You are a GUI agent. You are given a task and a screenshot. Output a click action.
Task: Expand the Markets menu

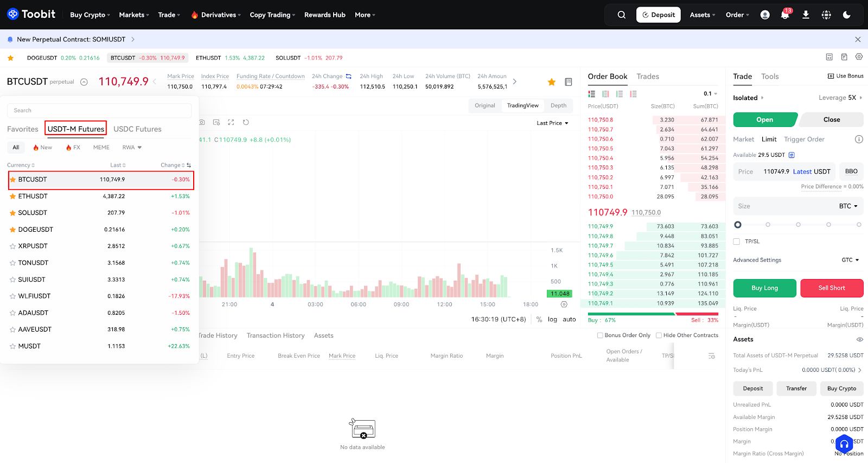[134, 15]
